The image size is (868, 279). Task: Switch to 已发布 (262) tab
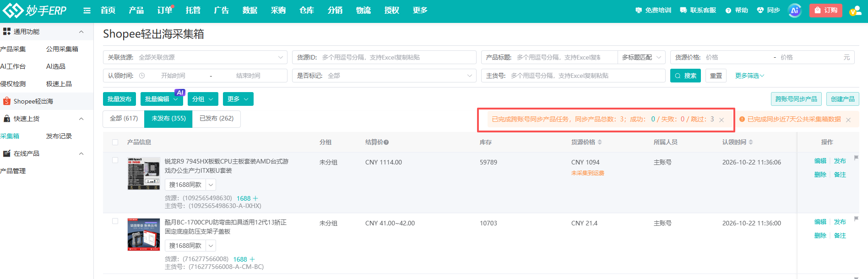217,119
